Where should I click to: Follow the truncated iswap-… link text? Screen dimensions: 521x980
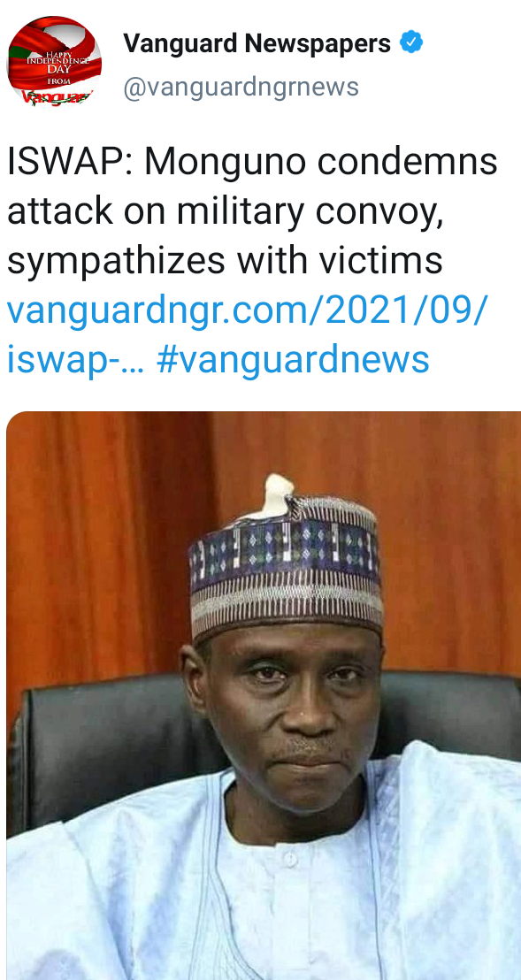click(x=75, y=360)
